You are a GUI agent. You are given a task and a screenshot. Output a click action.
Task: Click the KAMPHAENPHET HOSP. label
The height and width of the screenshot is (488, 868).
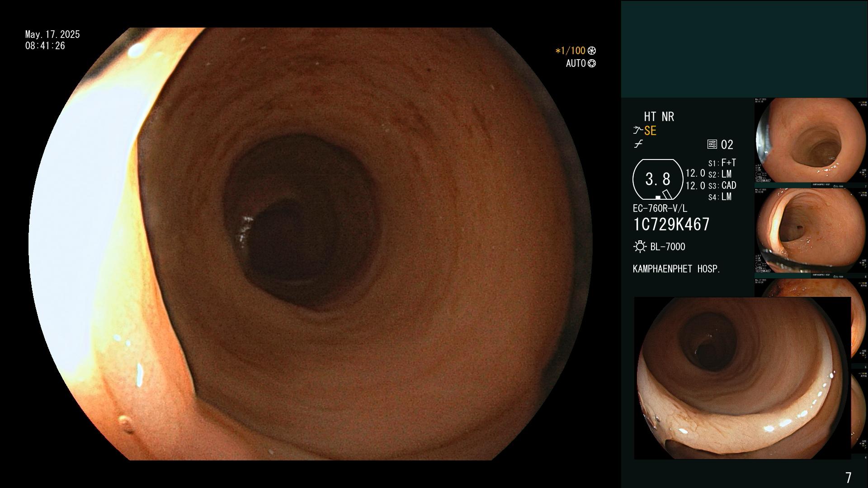(x=676, y=269)
